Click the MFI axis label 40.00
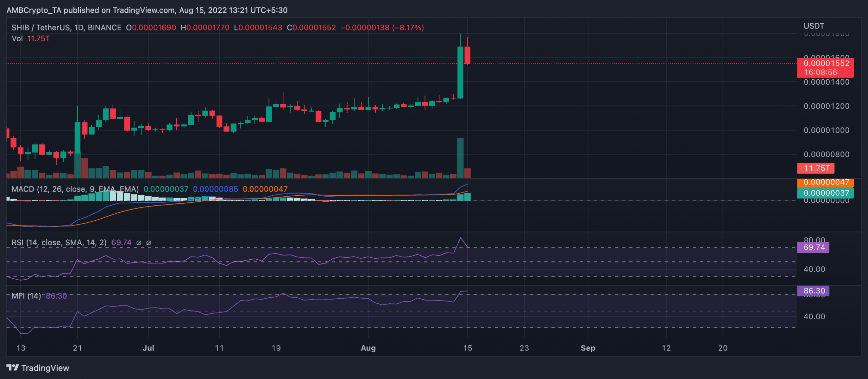Screen dimensions: 868x379 (x=814, y=316)
